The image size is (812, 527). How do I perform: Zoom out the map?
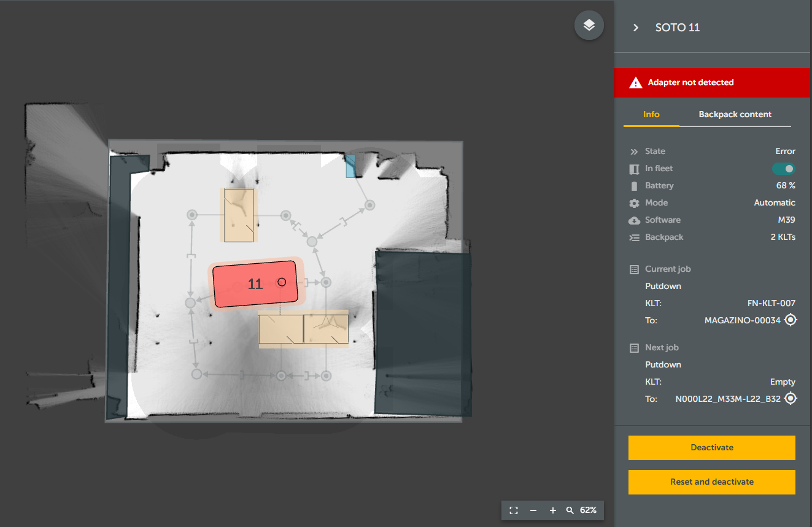[533, 510]
